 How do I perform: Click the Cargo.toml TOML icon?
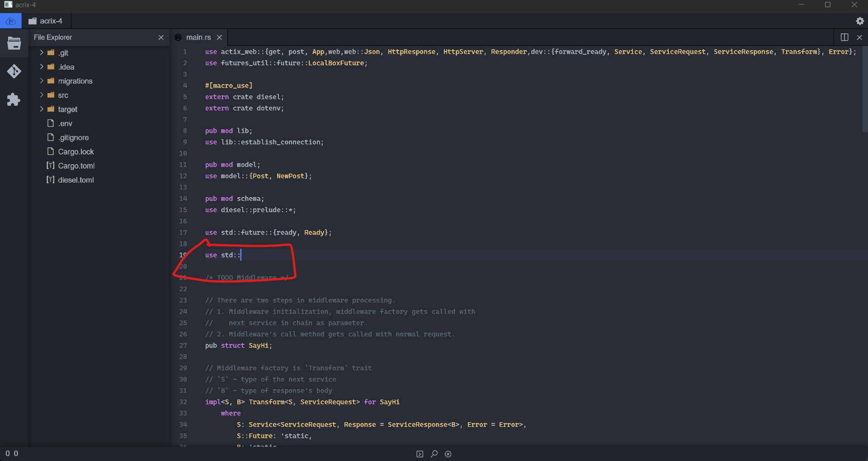[51, 165]
